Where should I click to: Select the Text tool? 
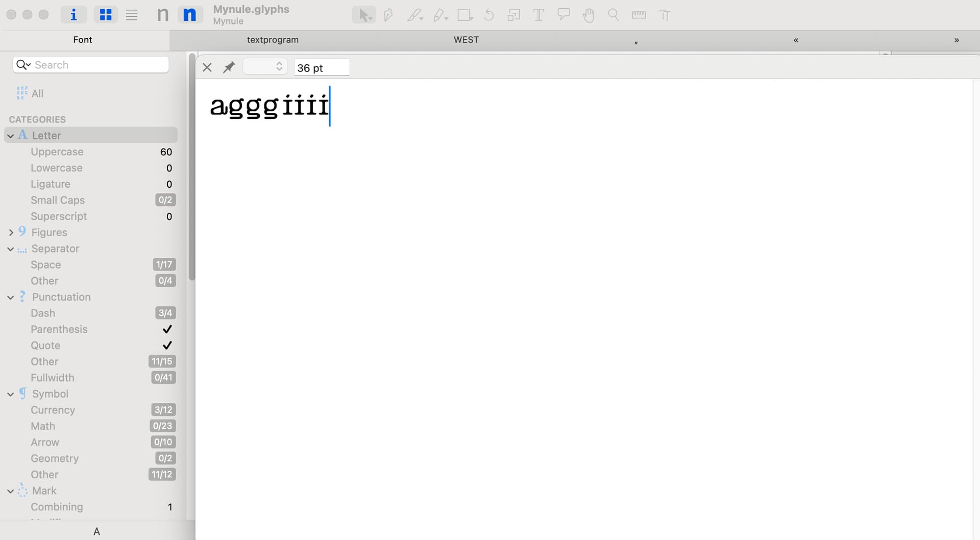point(538,15)
